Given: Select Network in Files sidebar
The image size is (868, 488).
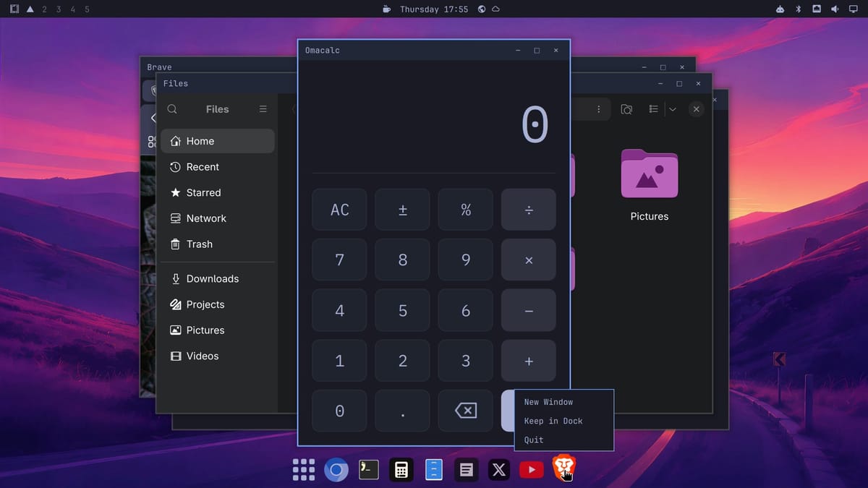Looking at the screenshot, I should click(218, 218).
